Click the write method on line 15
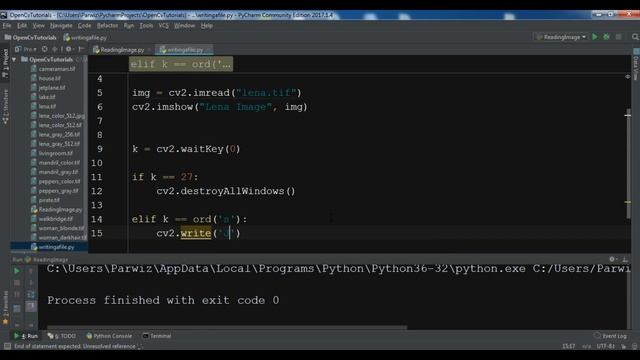Image resolution: width=640 pixels, height=360 pixels. [196, 233]
